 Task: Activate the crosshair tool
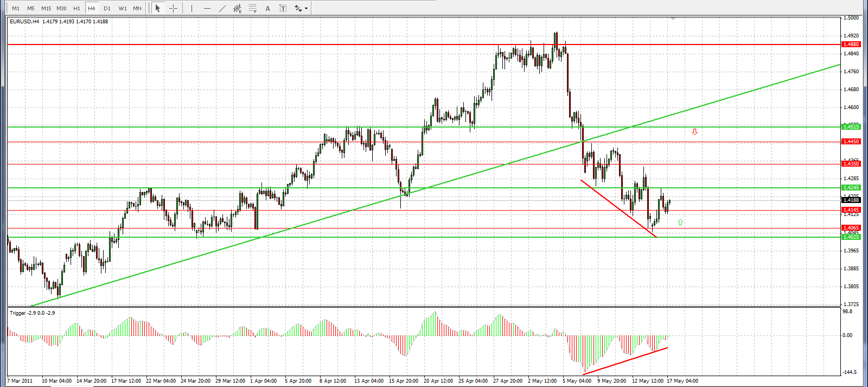coord(173,8)
